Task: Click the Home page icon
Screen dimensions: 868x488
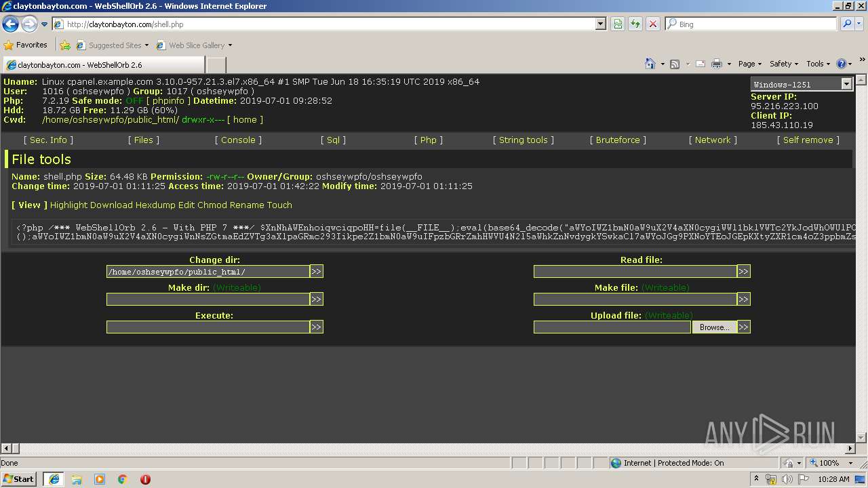Action: [x=650, y=64]
